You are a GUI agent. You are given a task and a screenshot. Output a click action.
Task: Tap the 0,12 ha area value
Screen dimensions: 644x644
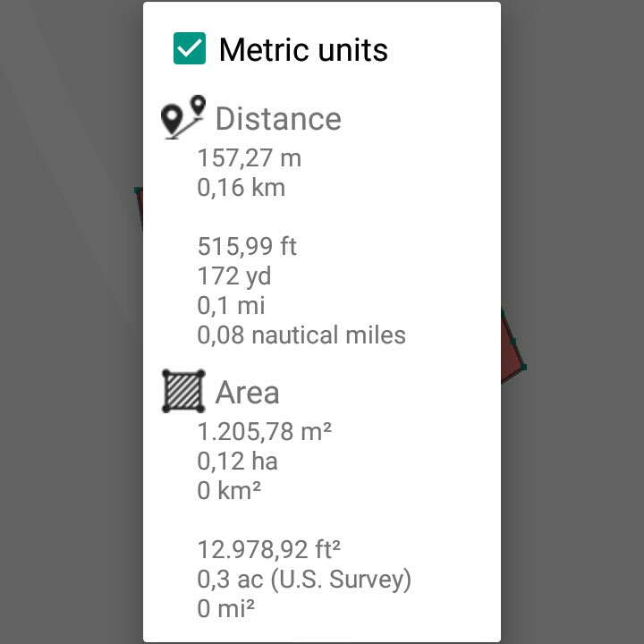tap(237, 461)
